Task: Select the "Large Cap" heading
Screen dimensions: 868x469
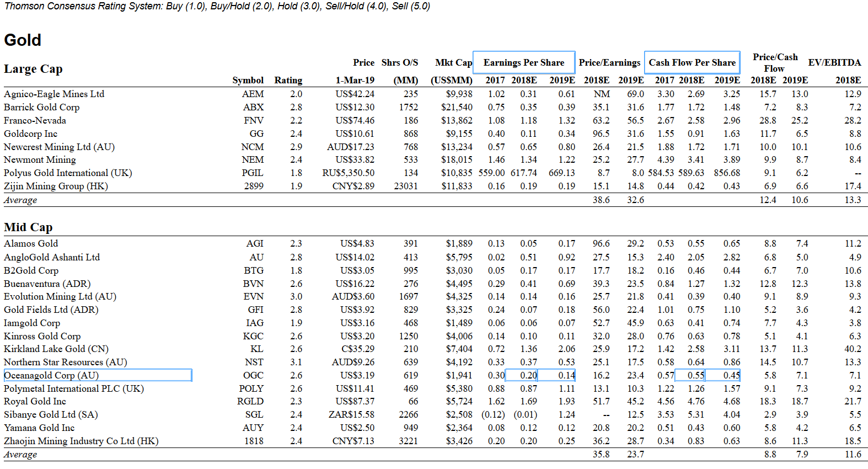Action: 33,69
